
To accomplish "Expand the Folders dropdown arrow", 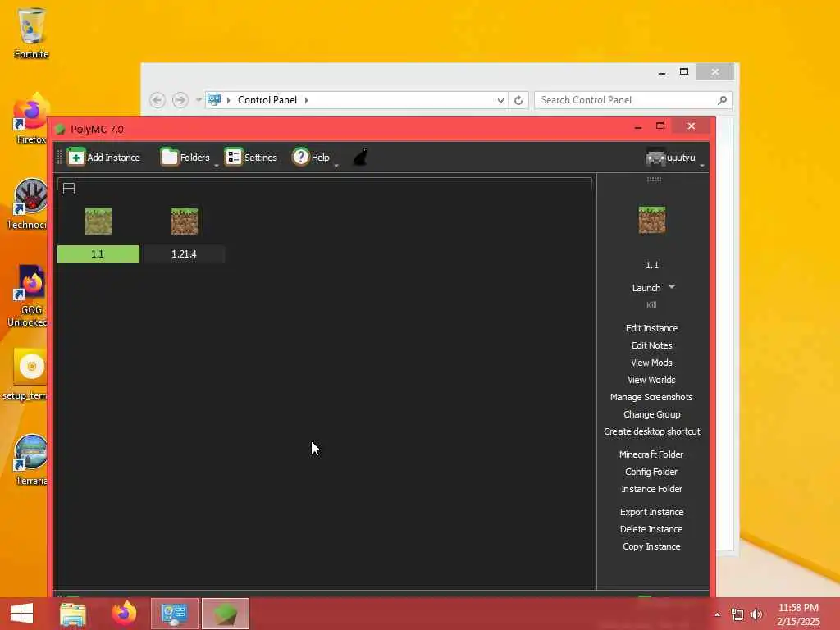I will [x=217, y=165].
